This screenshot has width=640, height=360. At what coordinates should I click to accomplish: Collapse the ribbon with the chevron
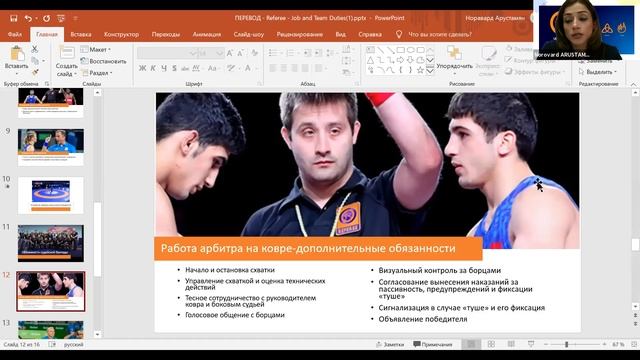pos(633,84)
